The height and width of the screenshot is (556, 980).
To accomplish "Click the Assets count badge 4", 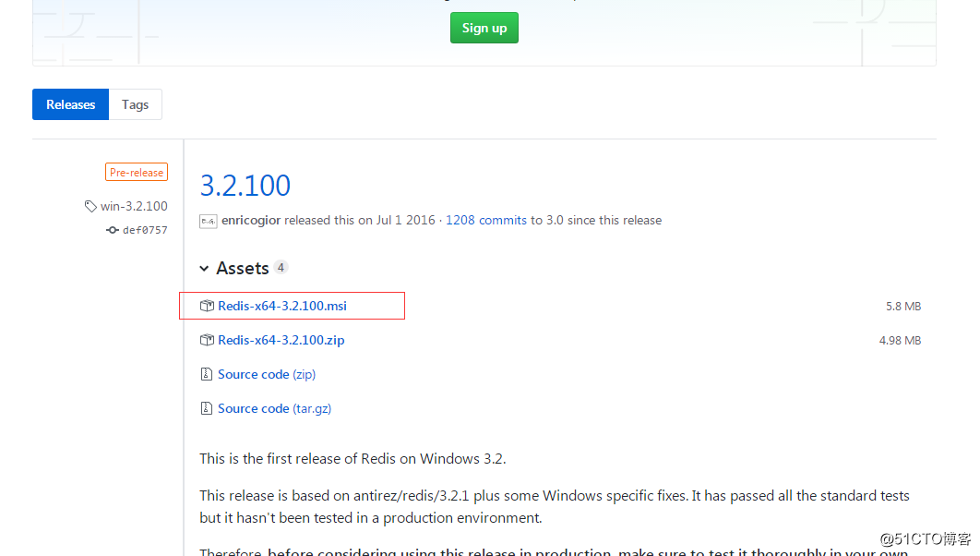I will click(x=281, y=268).
